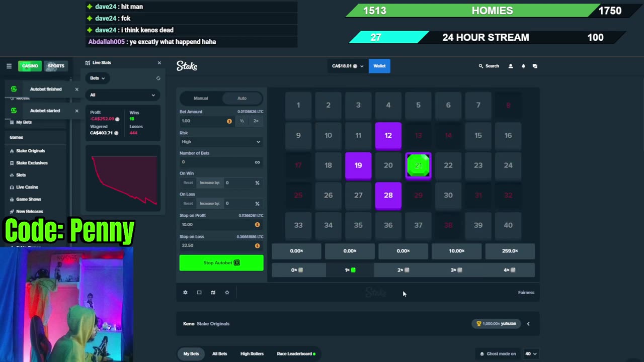Select Keno tile 12
This screenshot has width=644, height=362.
click(388, 135)
